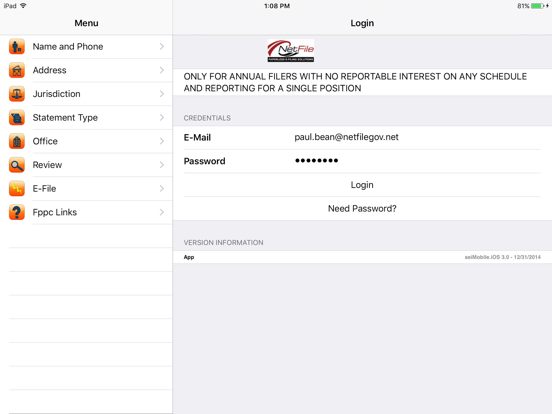Viewport: 552px width, 414px height.
Task: Expand the Address row chevron
Action: click(162, 70)
